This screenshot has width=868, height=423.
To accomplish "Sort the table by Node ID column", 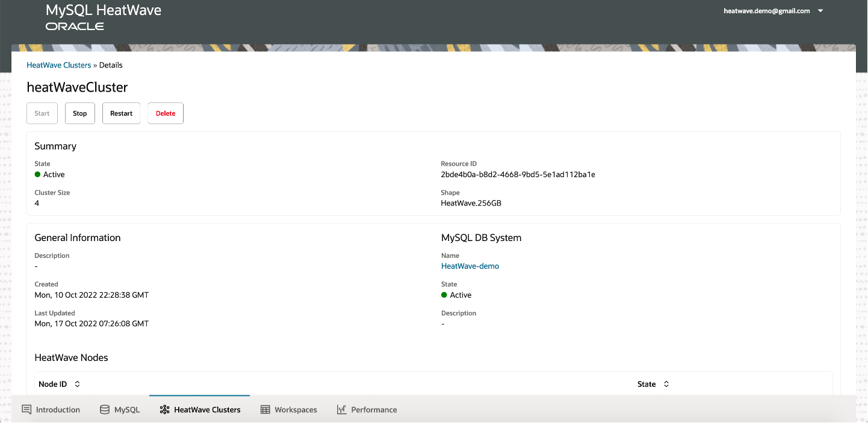I will tap(77, 384).
